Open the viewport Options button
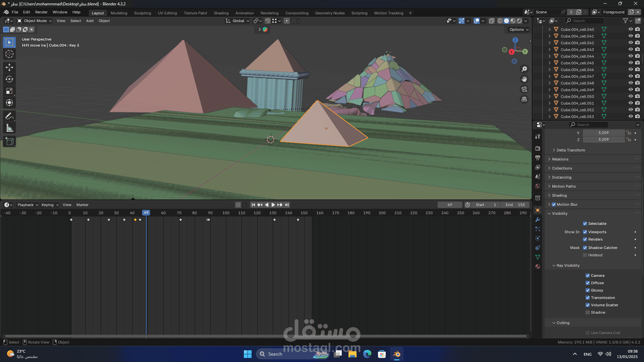This screenshot has height=362, width=644. 519,29
